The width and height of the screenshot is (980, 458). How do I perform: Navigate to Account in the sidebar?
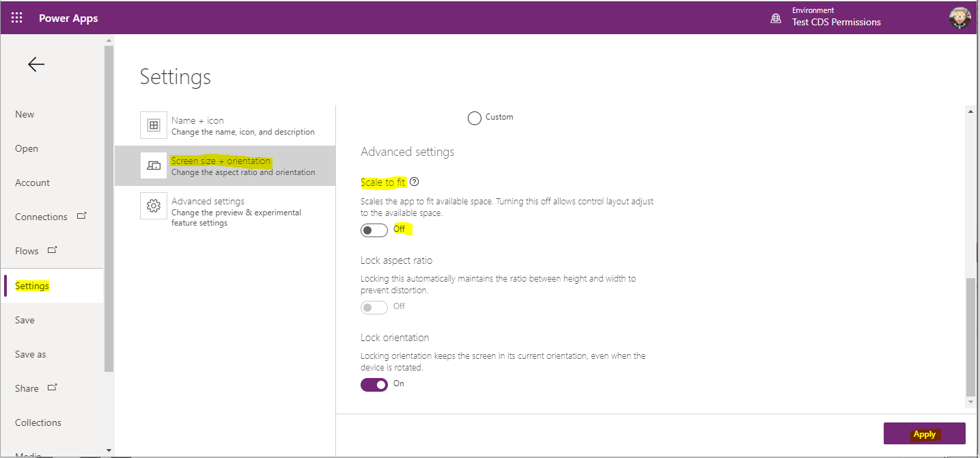pos(32,183)
